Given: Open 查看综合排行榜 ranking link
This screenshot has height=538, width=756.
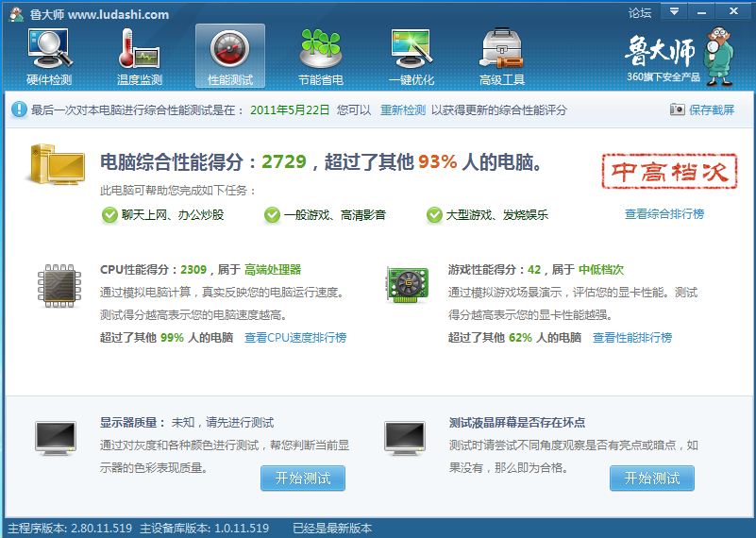Looking at the screenshot, I should [x=664, y=214].
